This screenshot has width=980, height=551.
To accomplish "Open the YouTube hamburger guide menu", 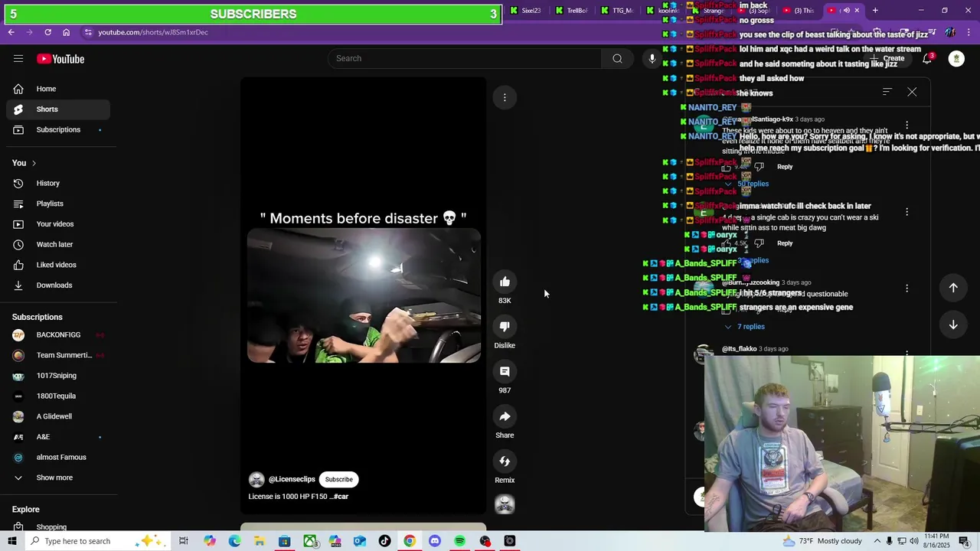I will [18, 59].
